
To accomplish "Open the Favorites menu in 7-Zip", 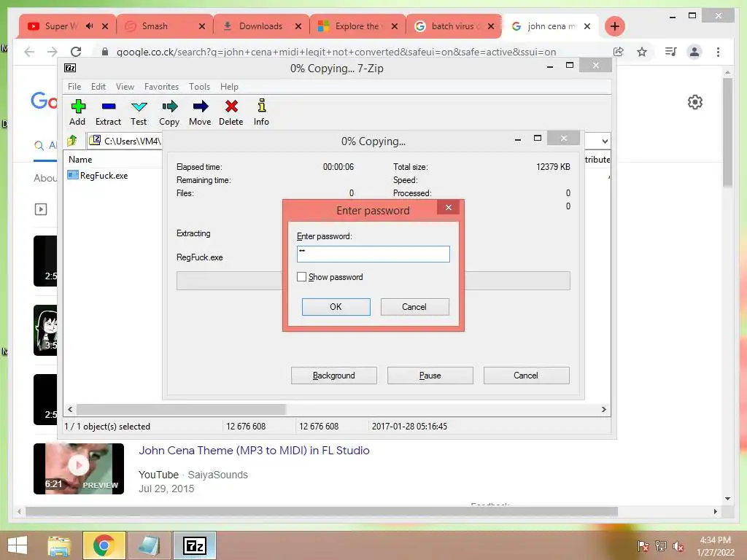I will tap(161, 87).
